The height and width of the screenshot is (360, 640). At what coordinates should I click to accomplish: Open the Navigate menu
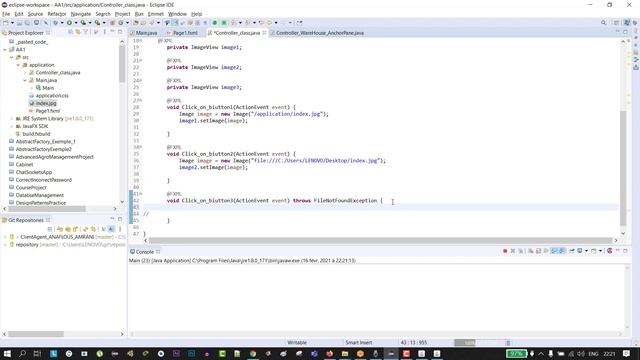click(x=81, y=14)
